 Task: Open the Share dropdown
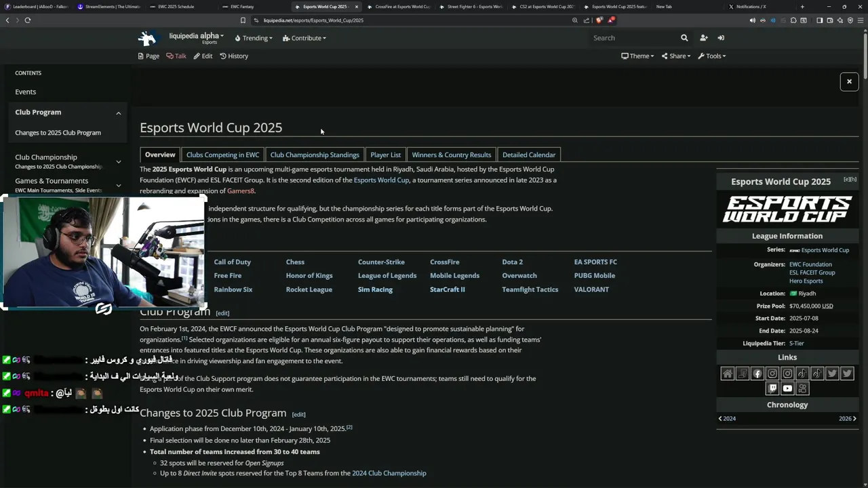pos(676,56)
